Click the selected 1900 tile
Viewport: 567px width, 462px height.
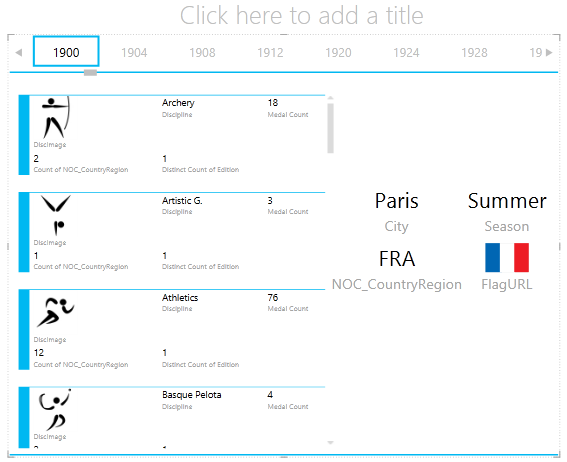point(66,51)
